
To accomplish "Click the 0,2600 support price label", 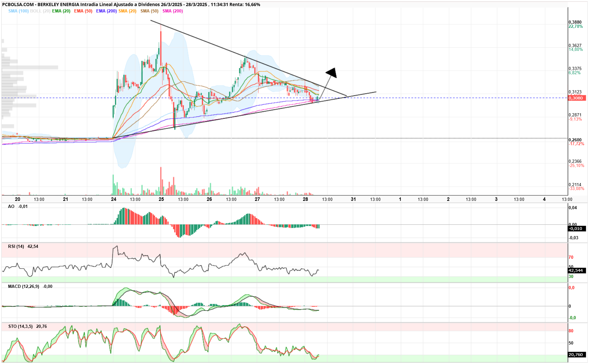I will [x=575, y=140].
